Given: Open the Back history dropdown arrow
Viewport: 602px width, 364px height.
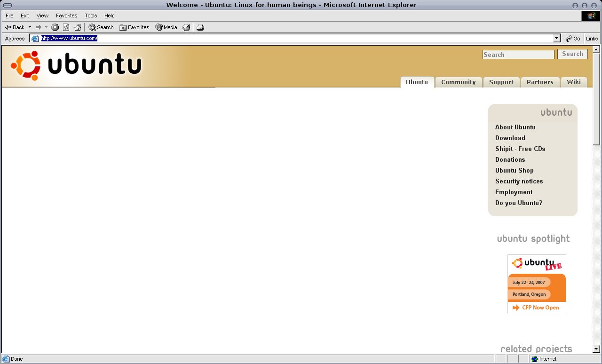Looking at the screenshot, I should click(x=30, y=27).
